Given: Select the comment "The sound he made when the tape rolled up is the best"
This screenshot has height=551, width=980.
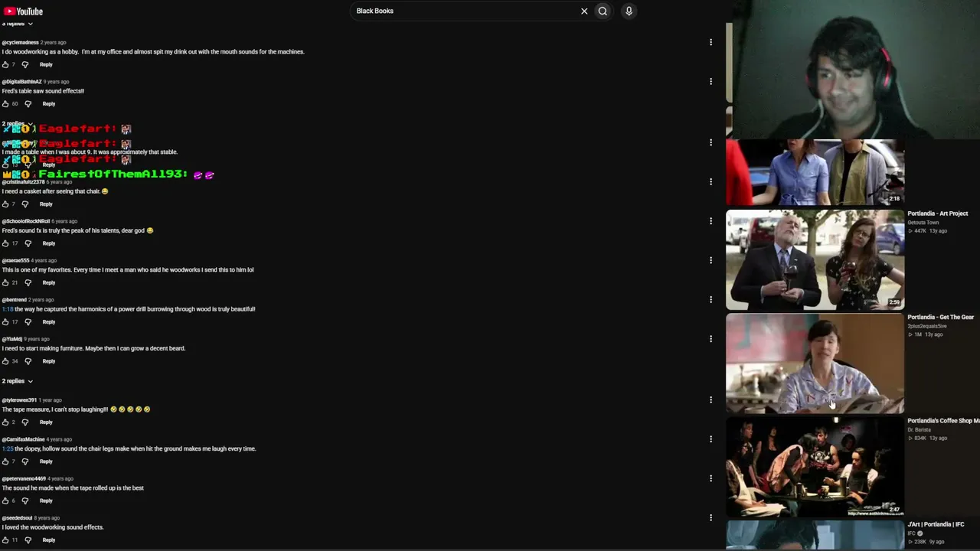Looking at the screenshot, I should pyautogui.click(x=73, y=488).
